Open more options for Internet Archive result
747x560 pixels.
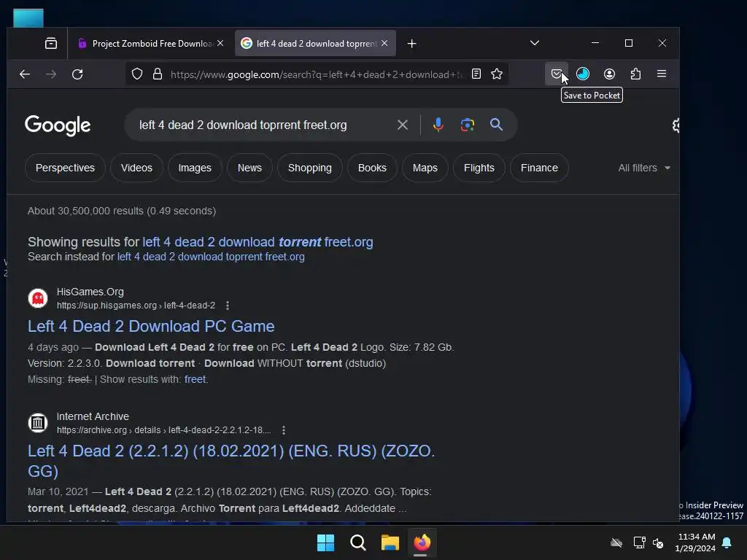tap(284, 430)
